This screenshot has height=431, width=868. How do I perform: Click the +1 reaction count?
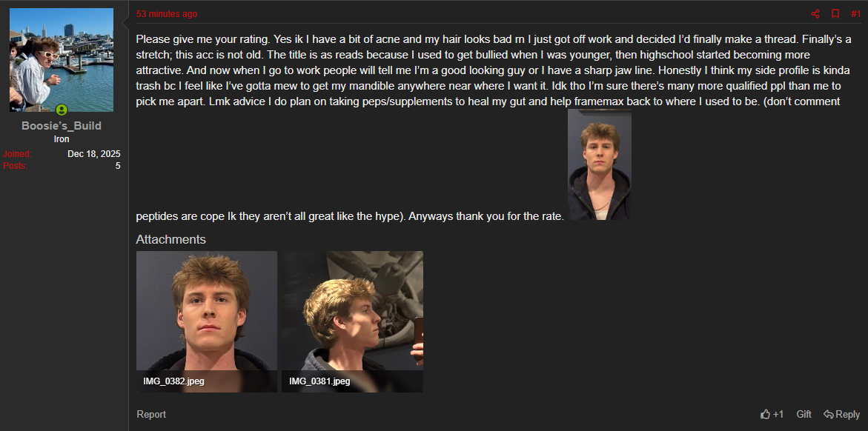click(778, 414)
